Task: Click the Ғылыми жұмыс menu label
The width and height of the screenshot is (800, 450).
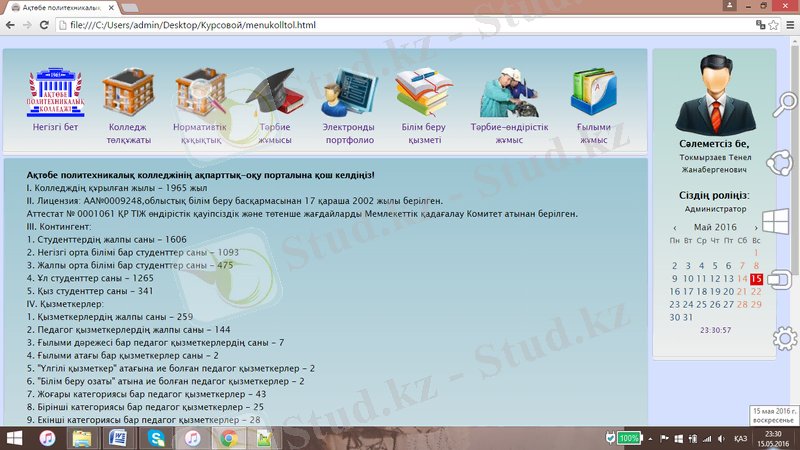Action: tap(593, 134)
